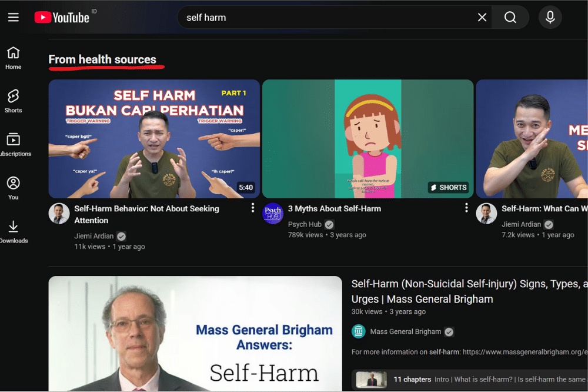Open options for Self-Harm Behavior video

253,208
